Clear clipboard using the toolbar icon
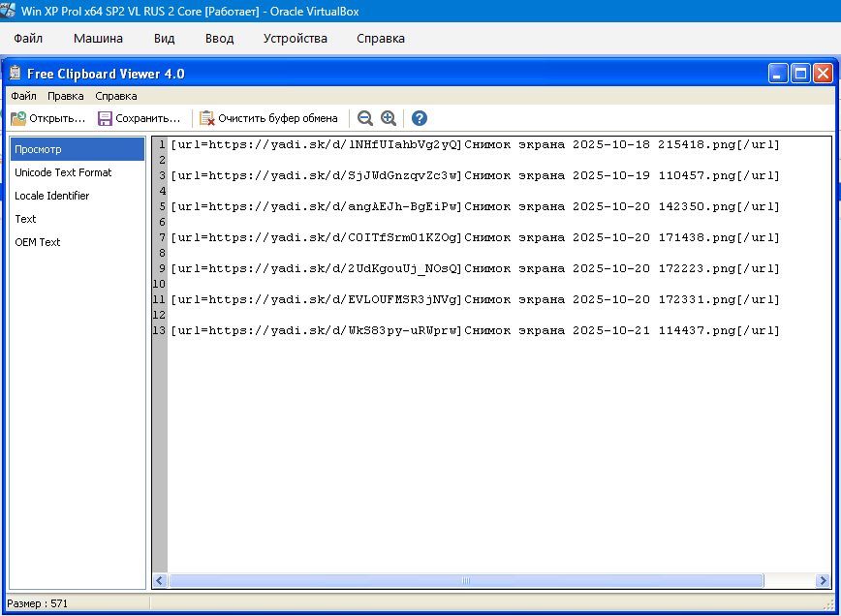This screenshot has height=616, width=841. [x=207, y=118]
